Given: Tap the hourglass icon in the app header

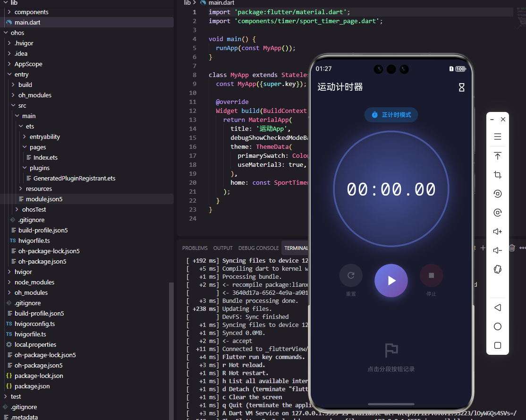Looking at the screenshot, I should click(x=462, y=87).
